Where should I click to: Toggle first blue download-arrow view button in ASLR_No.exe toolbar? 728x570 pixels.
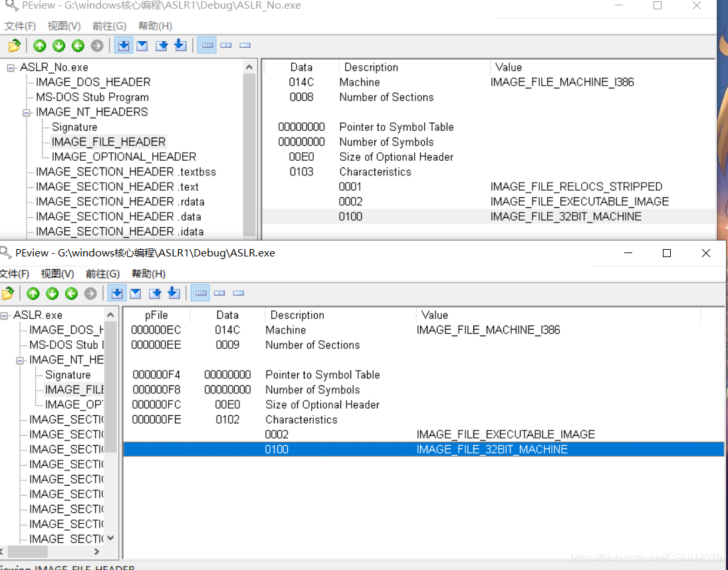(124, 45)
